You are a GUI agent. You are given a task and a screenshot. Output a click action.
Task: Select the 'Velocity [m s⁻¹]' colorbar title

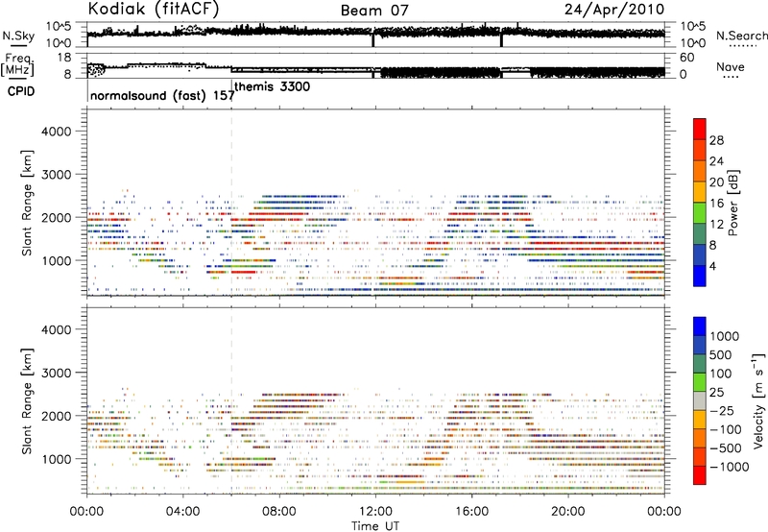(758, 400)
